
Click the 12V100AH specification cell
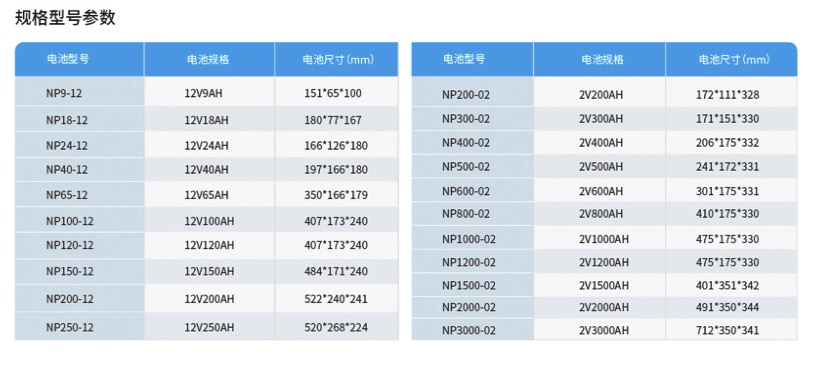point(209,221)
